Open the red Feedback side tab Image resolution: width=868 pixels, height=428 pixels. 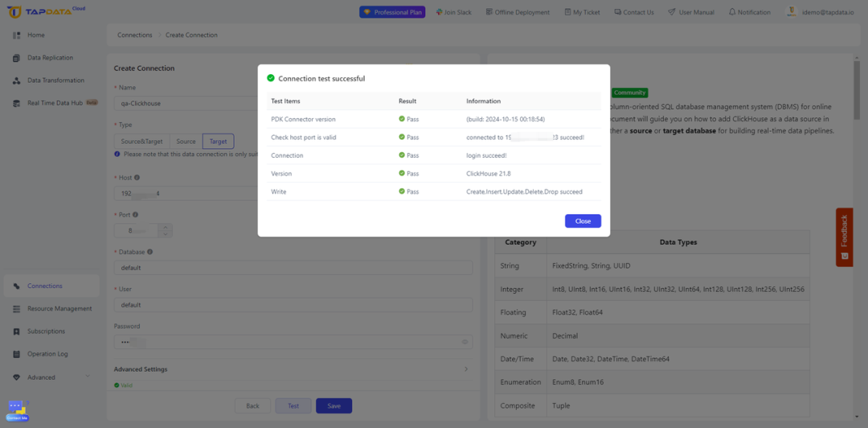[844, 237]
